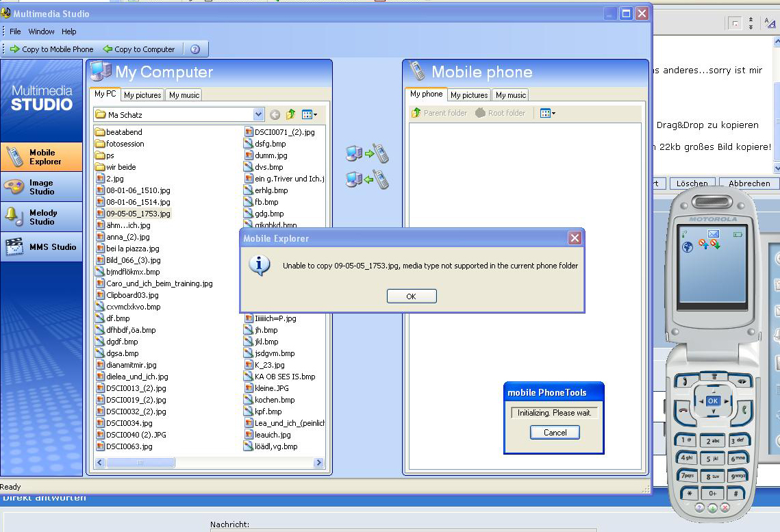Click the Abbrechen button in the background window
This screenshot has height=532, width=780.
click(x=749, y=183)
